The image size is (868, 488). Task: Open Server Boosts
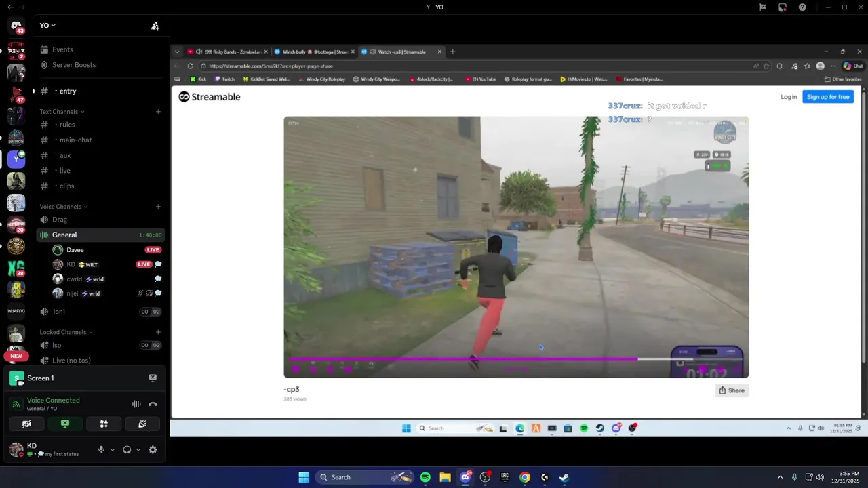(x=74, y=65)
